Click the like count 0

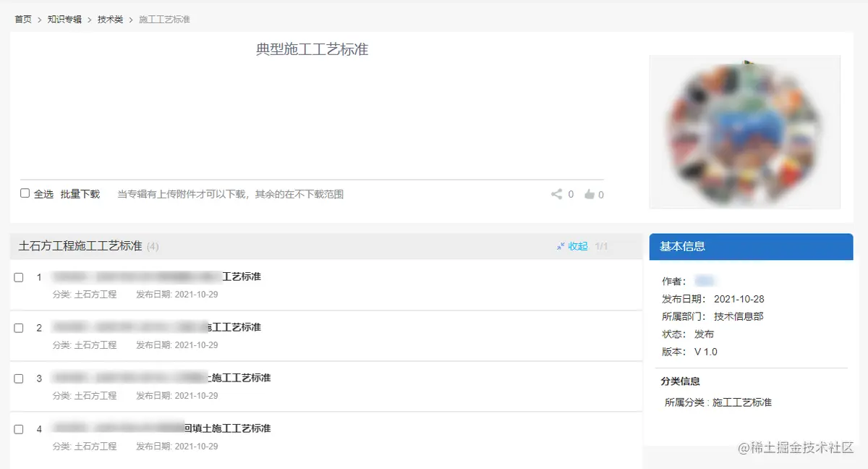[x=601, y=195]
